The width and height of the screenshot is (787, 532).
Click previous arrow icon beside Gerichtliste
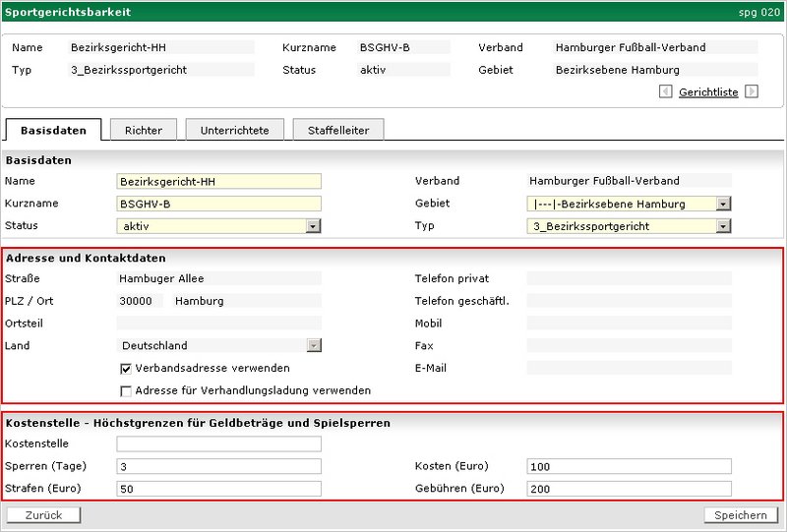(x=666, y=91)
